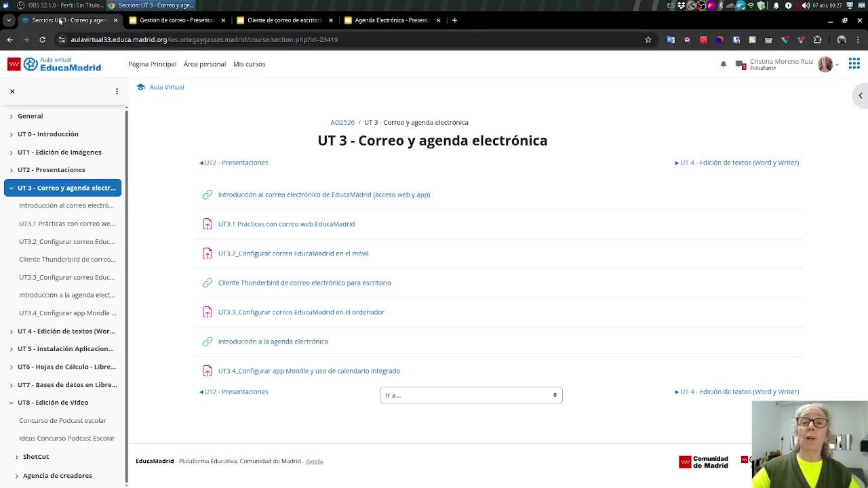Expand UT 0 - Introducción section

pos(11,134)
